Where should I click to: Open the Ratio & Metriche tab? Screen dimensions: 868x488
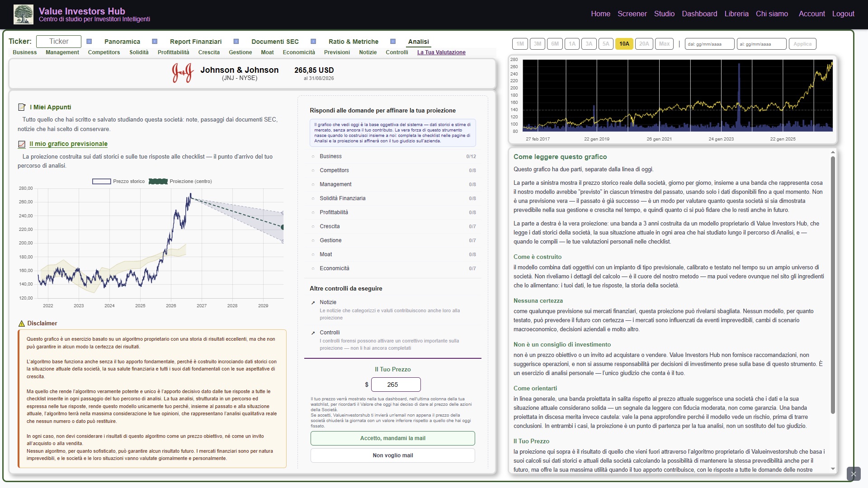pyautogui.click(x=353, y=42)
